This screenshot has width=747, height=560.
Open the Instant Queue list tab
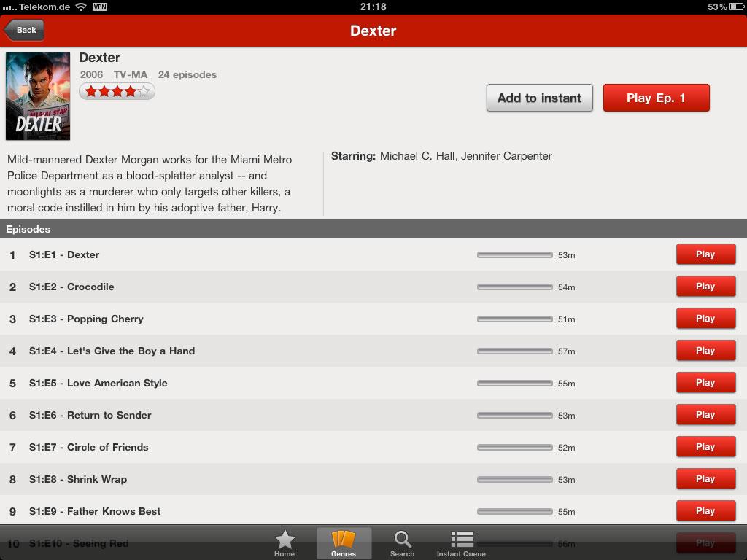click(x=461, y=543)
